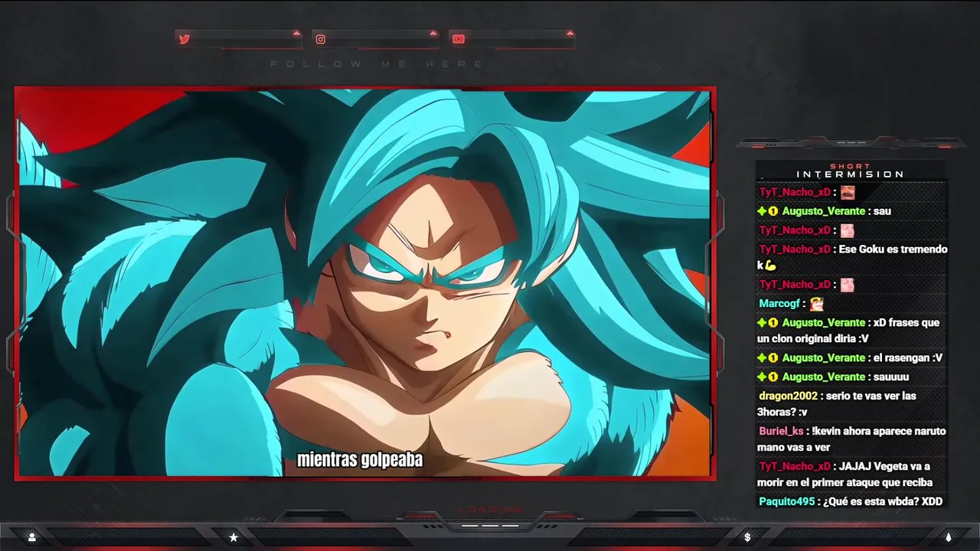Click the emote in Marcogf's message

click(816, 304)
